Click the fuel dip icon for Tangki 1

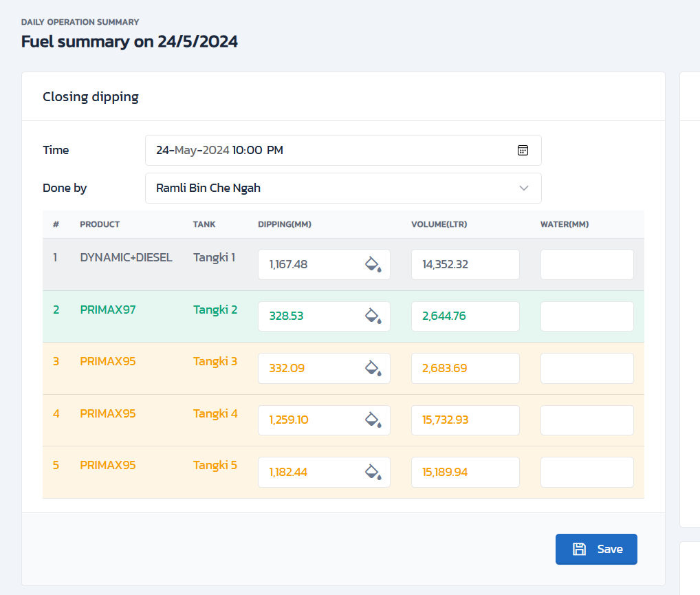click(373, 265)
